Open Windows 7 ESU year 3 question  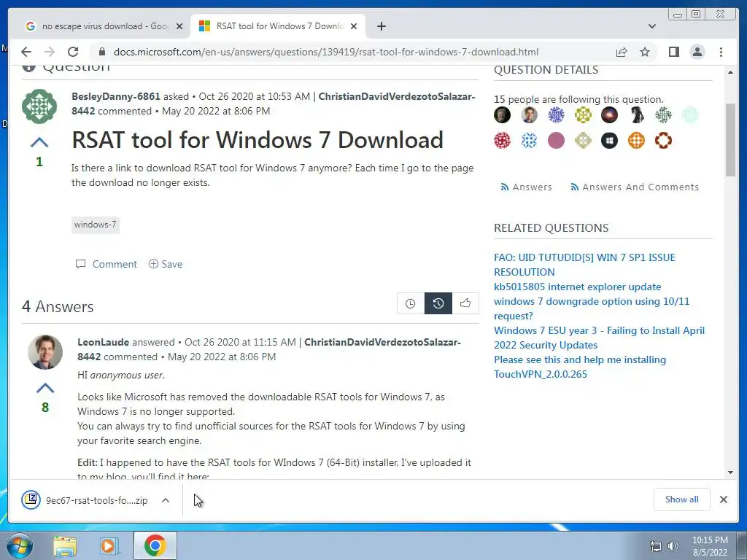pos(600,338)
